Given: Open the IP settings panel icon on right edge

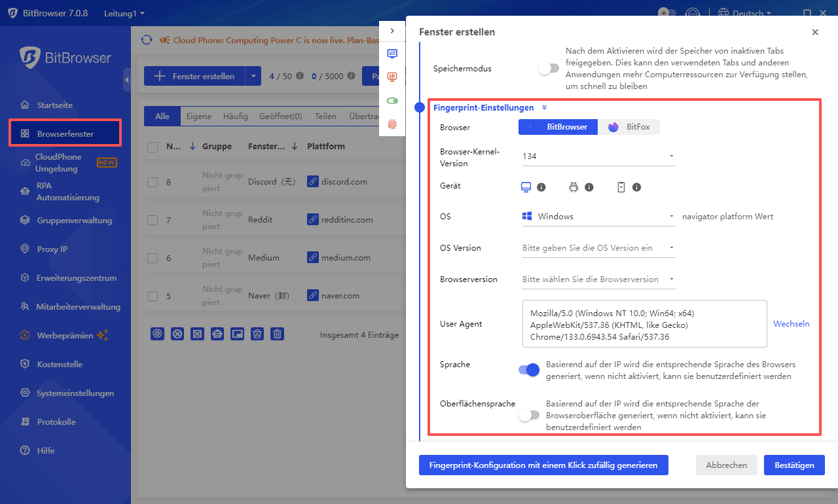Looking at the screenshot, I should (392, 77).
